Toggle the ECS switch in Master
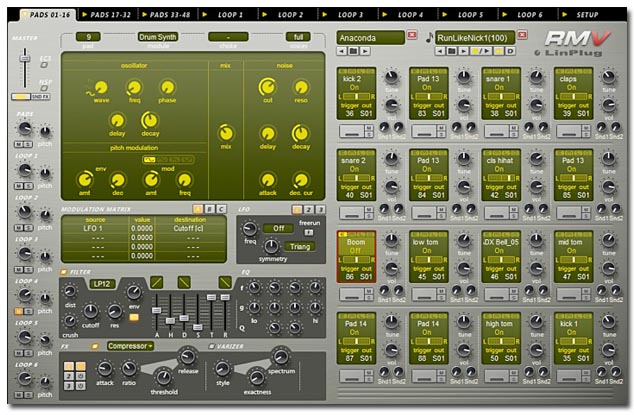The image size is (634, 415). 44,65
